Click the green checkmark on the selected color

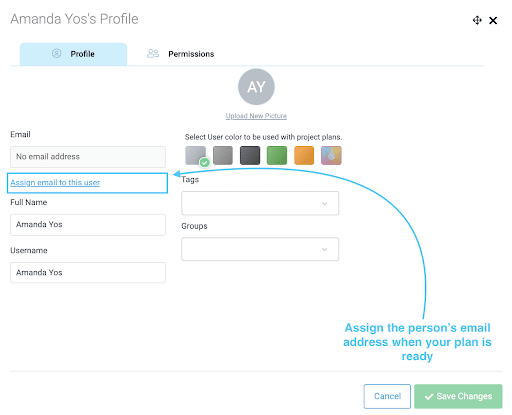[x=205, y=162]
